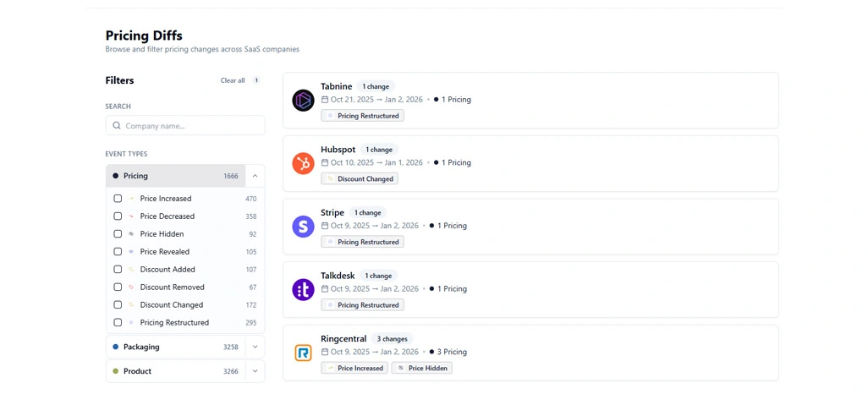Click calendar icon in Stripe entry
Screen dimensions: 868x394
(325, 226)
